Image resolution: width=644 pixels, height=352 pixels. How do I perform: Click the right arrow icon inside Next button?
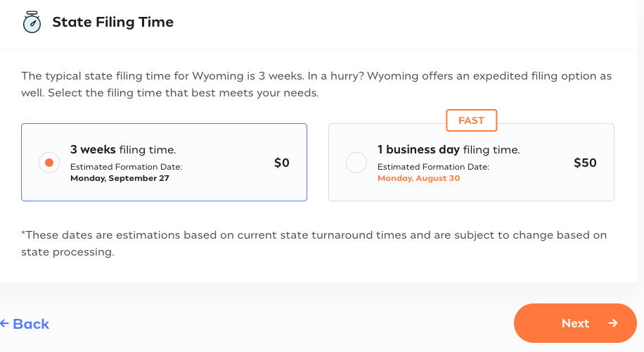click(613, 323)
